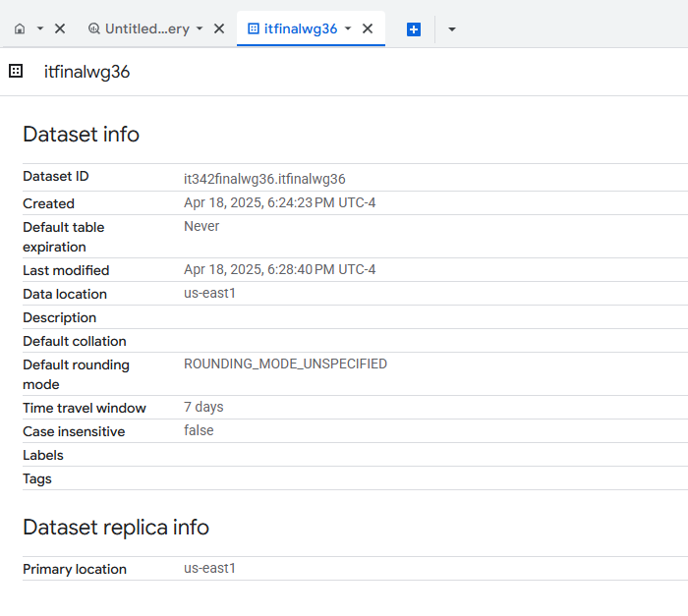Screen dimensions: 688x616
Task: Close the itfinalwg36 dataset tab
Action: tap(368, 29)
